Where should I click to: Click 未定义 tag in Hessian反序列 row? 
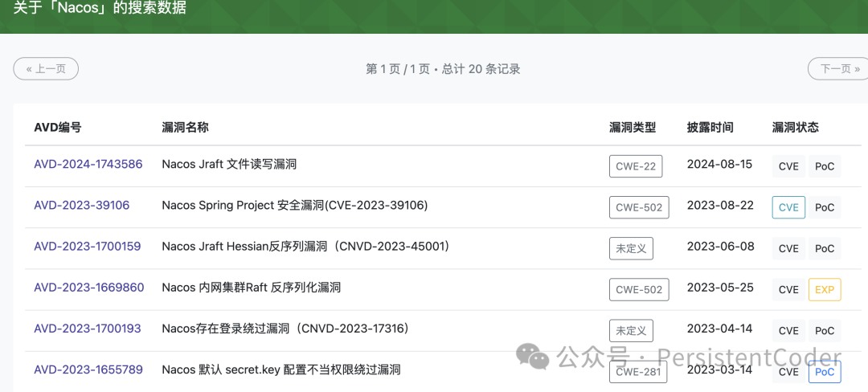click(631, 248)
